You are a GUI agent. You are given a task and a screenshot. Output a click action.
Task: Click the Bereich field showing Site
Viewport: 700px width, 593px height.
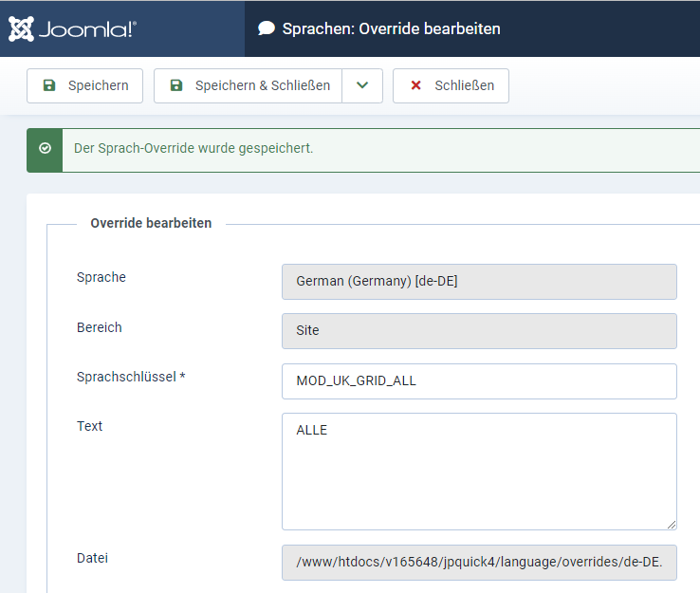479,331
